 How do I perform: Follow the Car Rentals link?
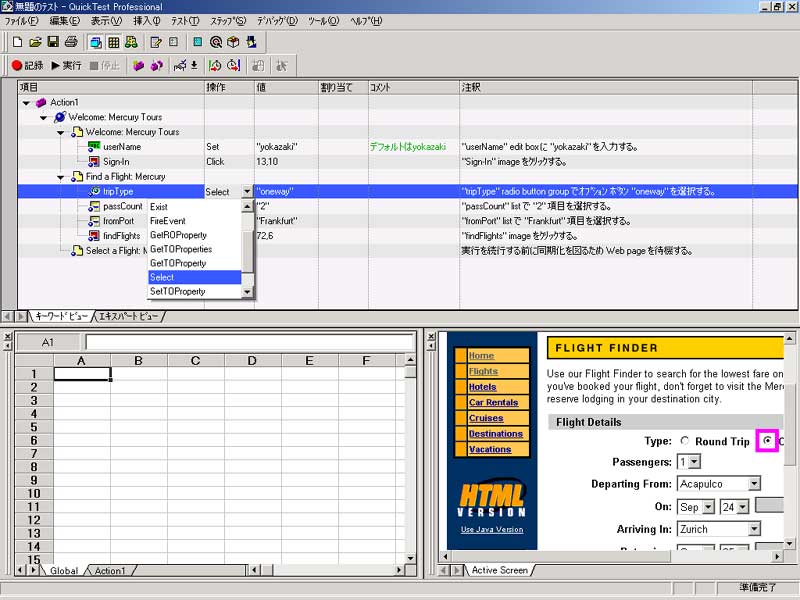pos(493,402)
